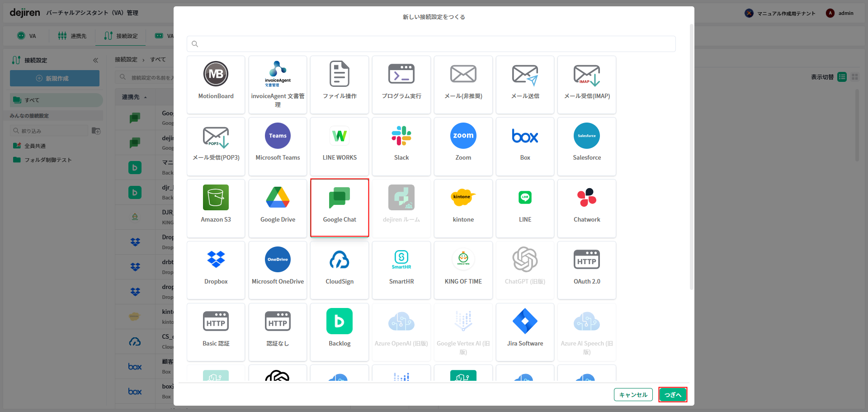
Task: Select the MotionBoard connector icon
Action: [x=216, y=74]
